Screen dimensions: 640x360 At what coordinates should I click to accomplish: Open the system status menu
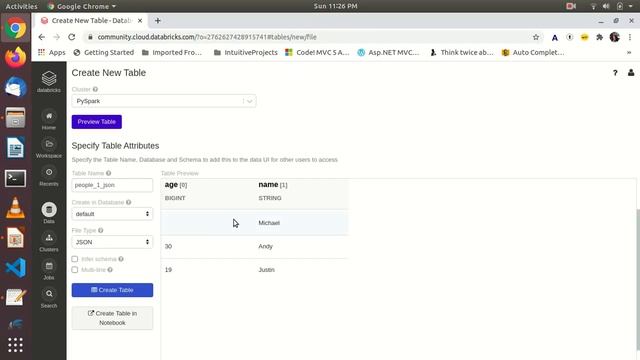[x=612, y=6]
